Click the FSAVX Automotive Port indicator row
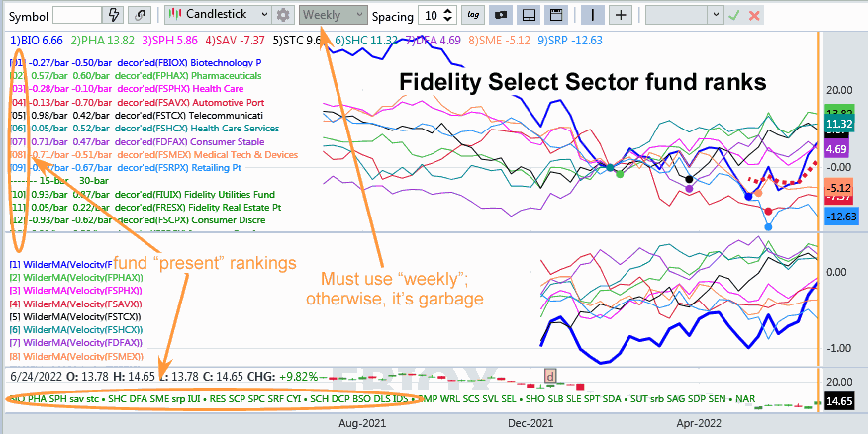Screen dimensions: 868x434 click(137, 102)
